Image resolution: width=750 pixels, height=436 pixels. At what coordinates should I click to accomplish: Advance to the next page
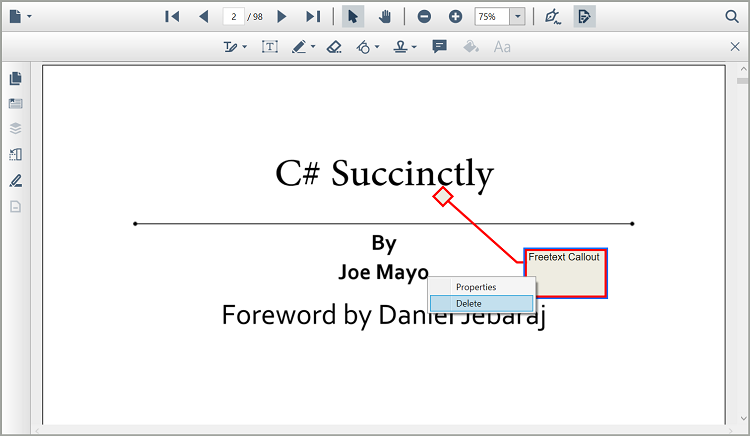[282, 17]
